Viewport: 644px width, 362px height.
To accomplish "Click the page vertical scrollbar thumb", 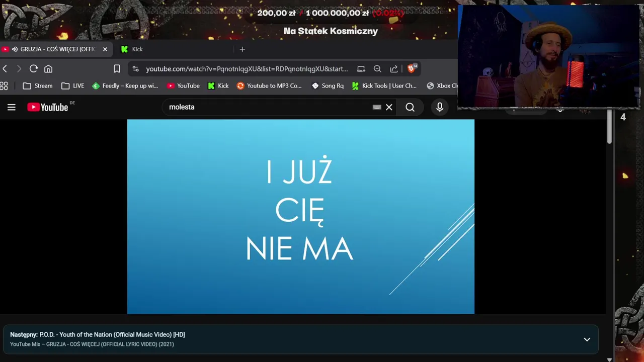I will [609, 127].
